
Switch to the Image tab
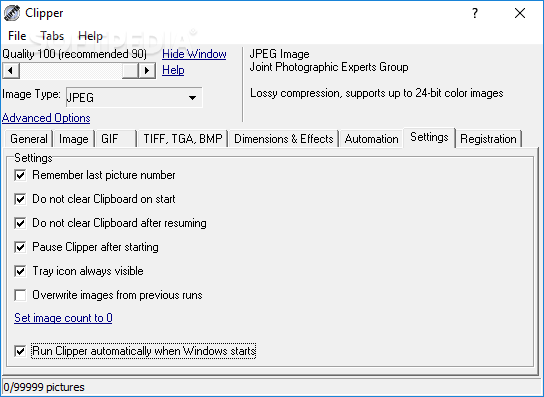tap(74, 139)
